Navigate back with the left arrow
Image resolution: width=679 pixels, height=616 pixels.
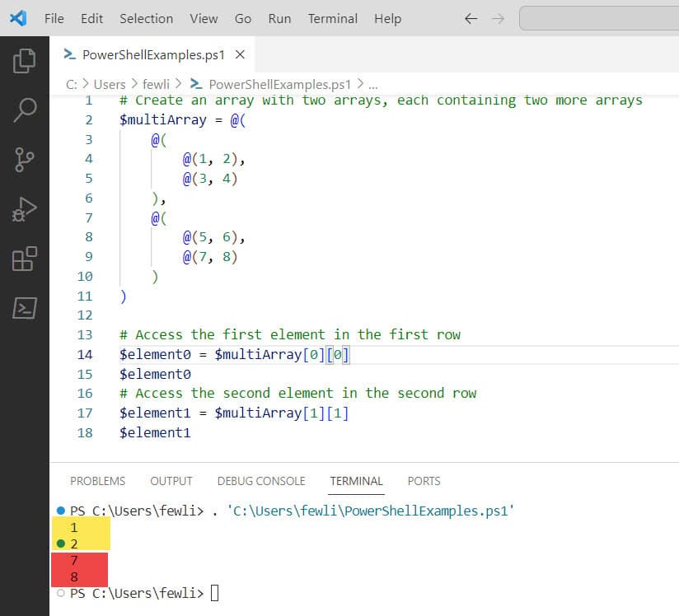pos(471,18)
